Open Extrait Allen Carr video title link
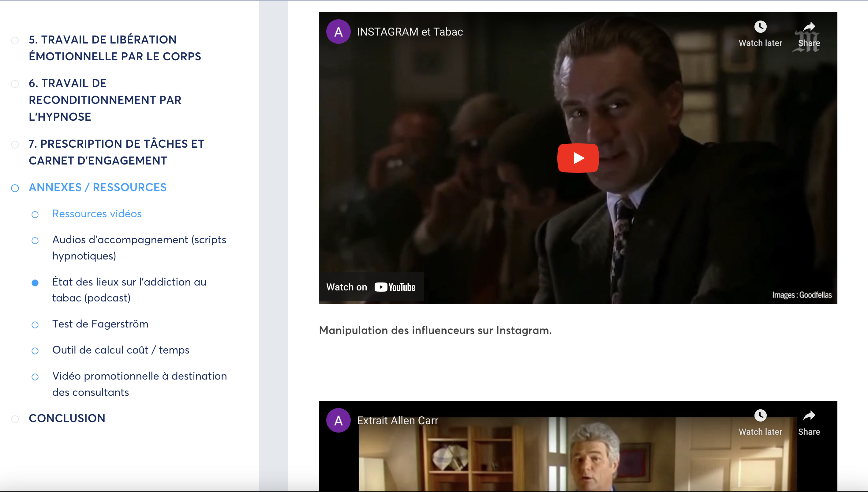Image resolution: width=868 pixels, height=492 pixels. pyautogui.click(x=397, y=420)
